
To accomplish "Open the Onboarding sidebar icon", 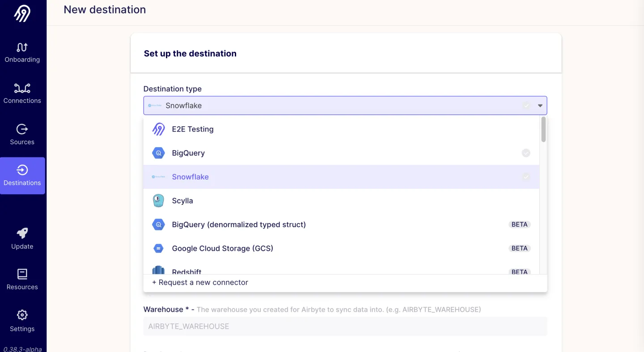I will tap(22, 47).
